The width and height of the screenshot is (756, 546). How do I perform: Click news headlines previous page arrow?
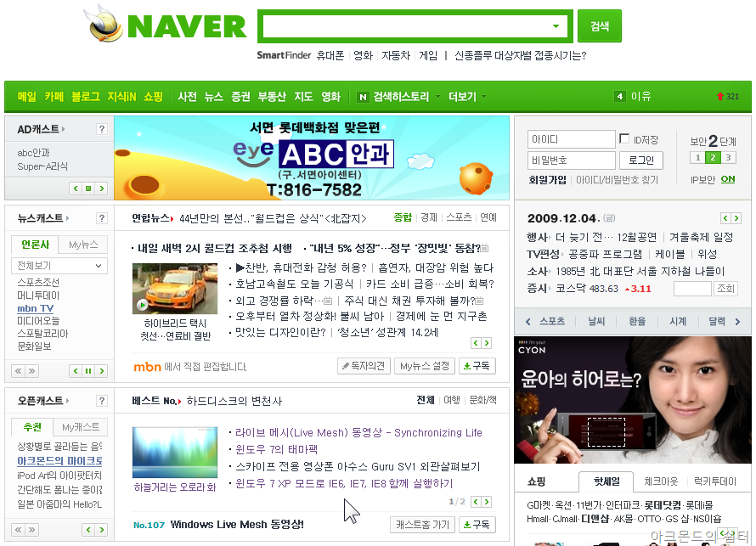476,343
